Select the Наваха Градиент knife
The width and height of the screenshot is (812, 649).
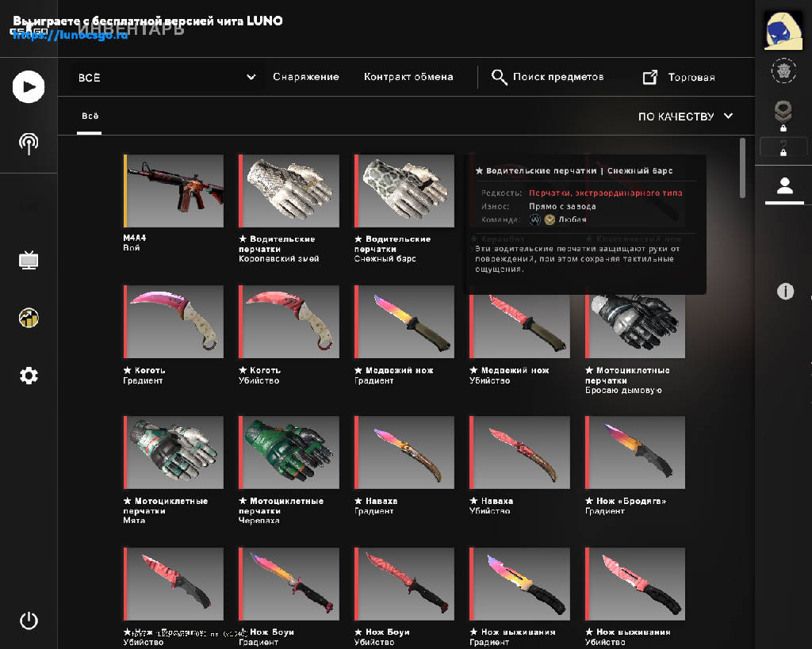[x=404, y=452]
